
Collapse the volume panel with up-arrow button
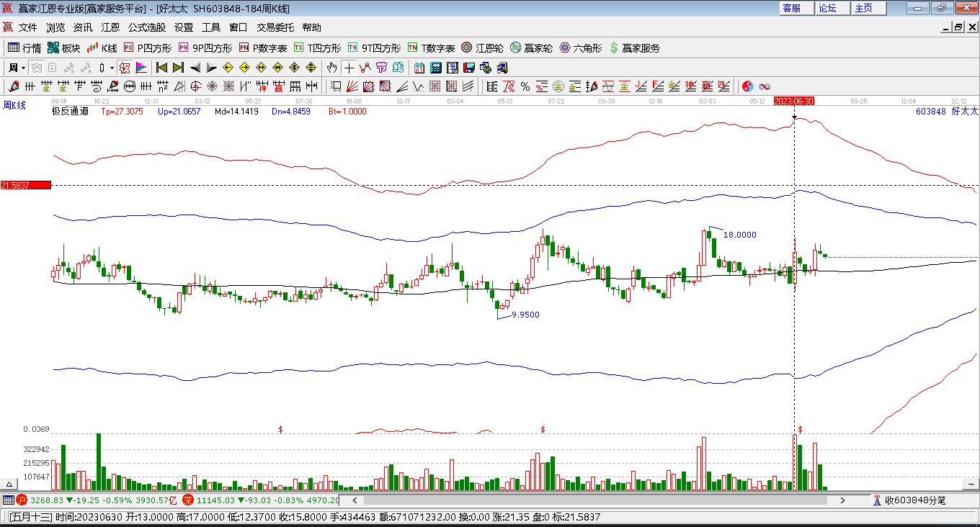click(x=9, y=485)
